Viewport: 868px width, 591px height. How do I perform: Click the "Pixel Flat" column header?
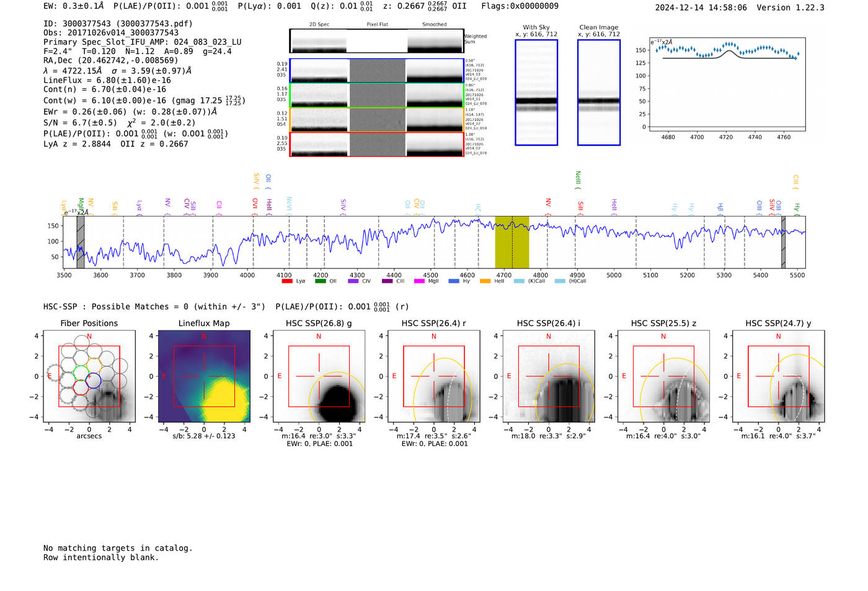(377, 25)
